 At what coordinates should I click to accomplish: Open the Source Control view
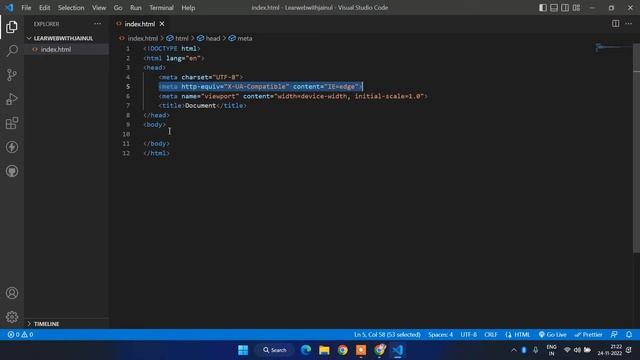(12, 75)
